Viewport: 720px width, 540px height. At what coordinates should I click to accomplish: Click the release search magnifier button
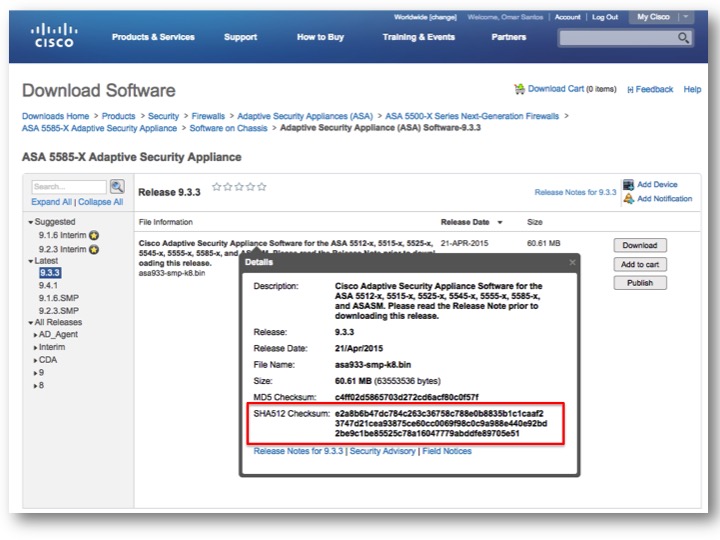(x=117, y=186)
